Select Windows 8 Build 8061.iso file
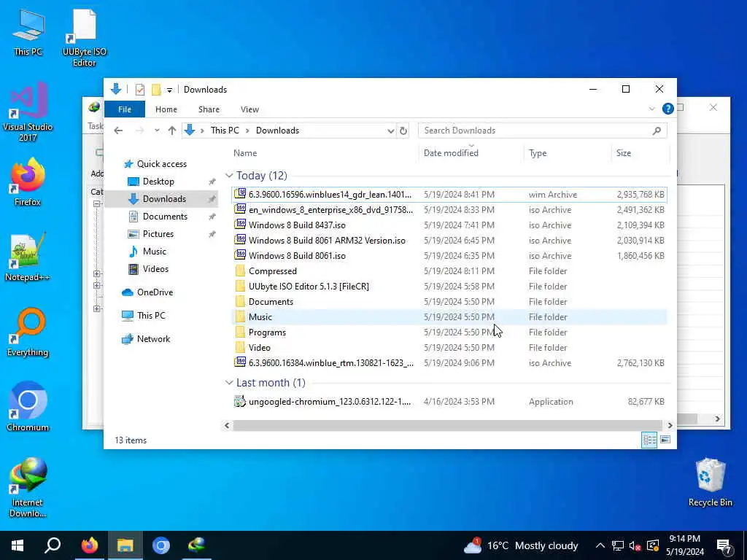Screen dimensions: 747x560 point(449,256)
